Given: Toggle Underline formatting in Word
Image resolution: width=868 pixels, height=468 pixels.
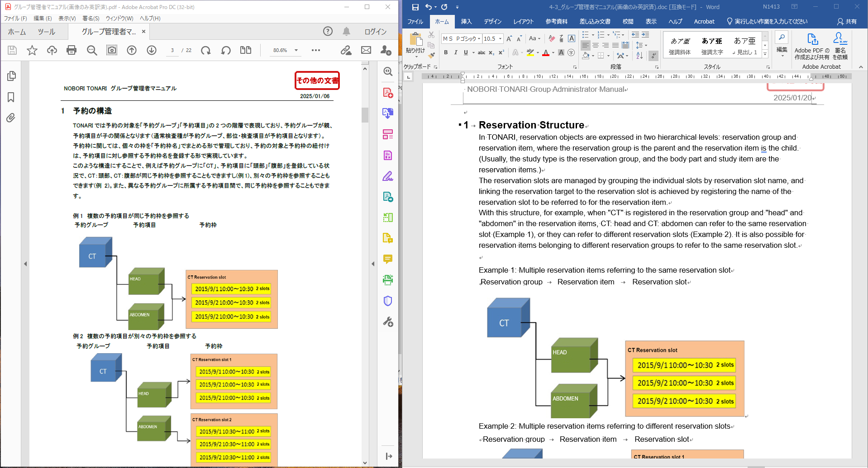Looking at the screenshot, I should 466,52.
